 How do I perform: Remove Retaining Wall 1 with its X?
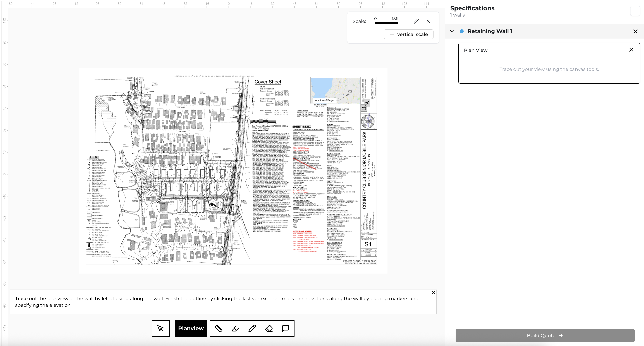click(x=635, y=31)
